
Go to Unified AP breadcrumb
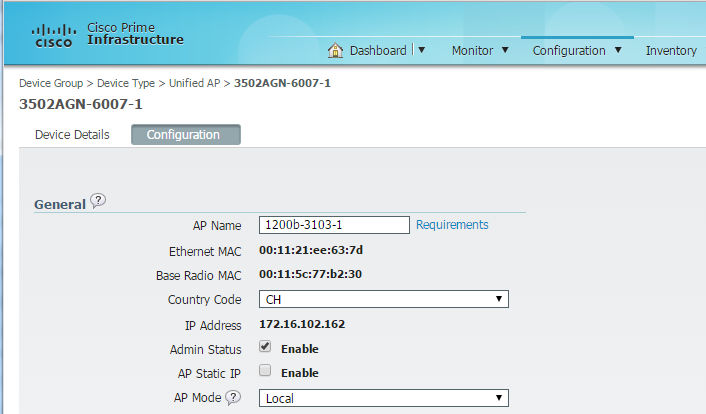click(195, 83)
